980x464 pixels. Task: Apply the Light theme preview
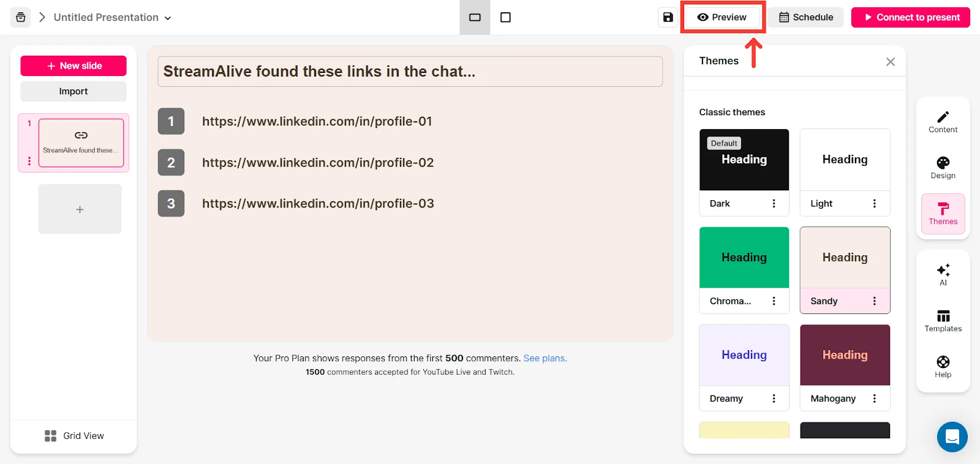[845, 160]
